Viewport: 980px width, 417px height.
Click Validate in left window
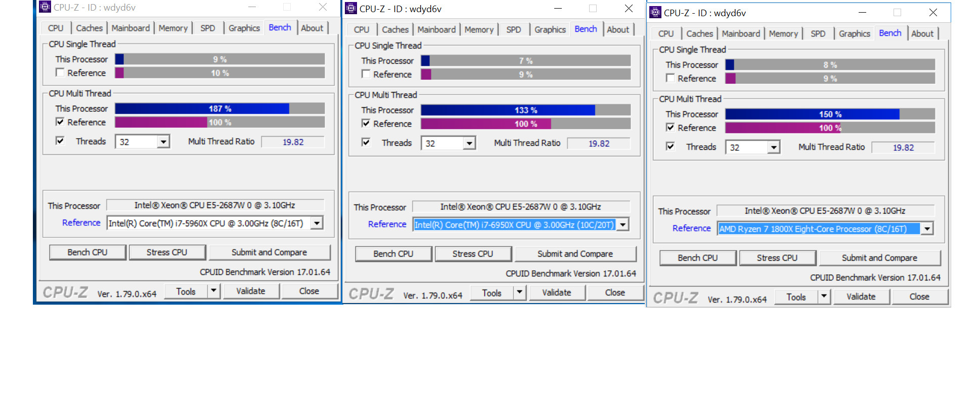[251, 291]
